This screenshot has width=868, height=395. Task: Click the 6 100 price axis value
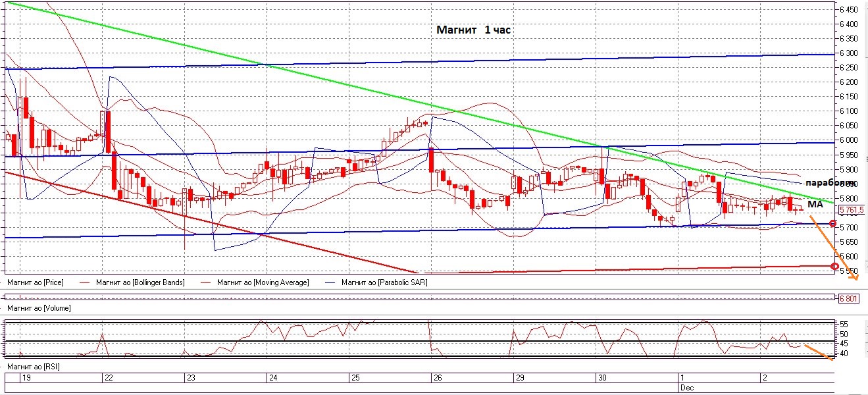click(849, 111)
